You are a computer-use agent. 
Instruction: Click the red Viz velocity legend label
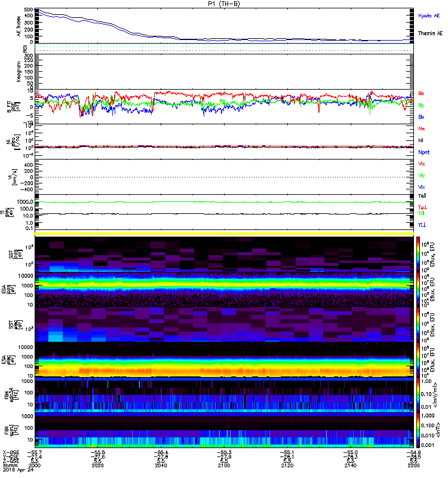pyautogui.click(x=422, y=164)
